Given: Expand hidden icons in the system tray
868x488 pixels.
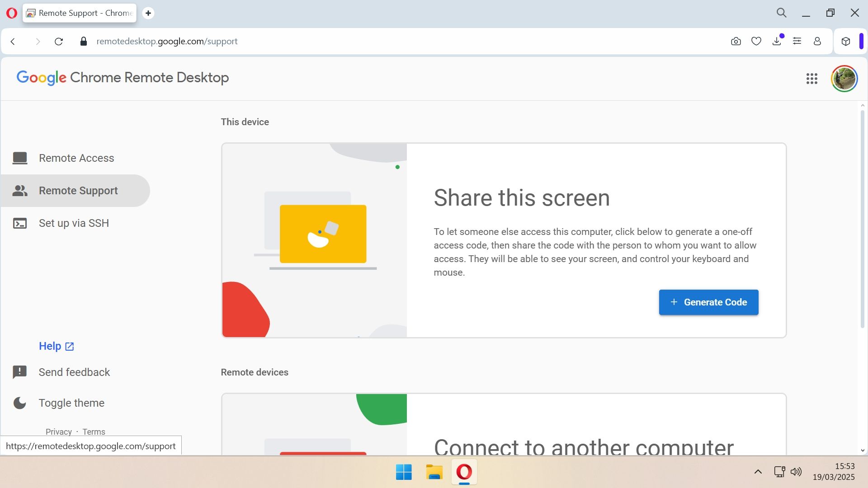Looking at the screenshot, I should pos(758,472).
